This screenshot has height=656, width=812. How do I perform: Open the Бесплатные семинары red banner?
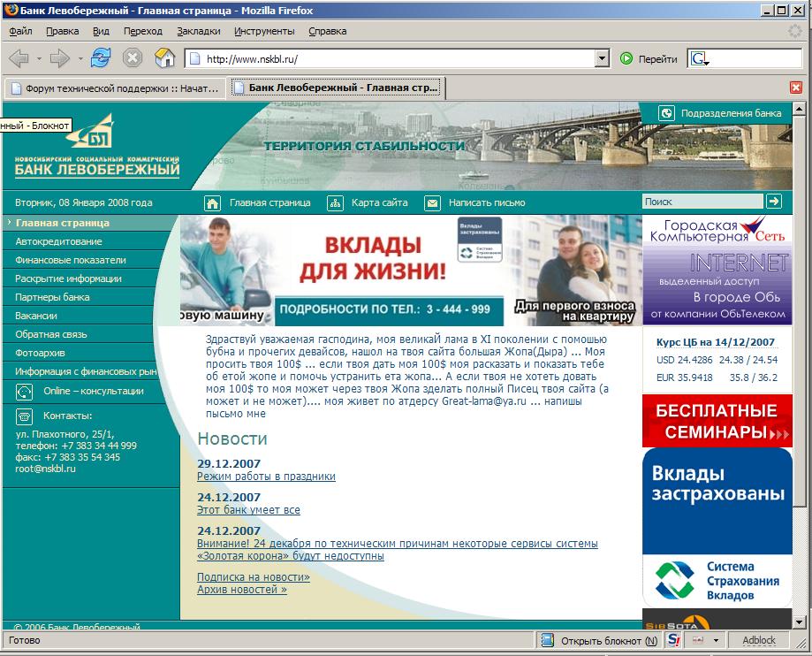[717, 421]
